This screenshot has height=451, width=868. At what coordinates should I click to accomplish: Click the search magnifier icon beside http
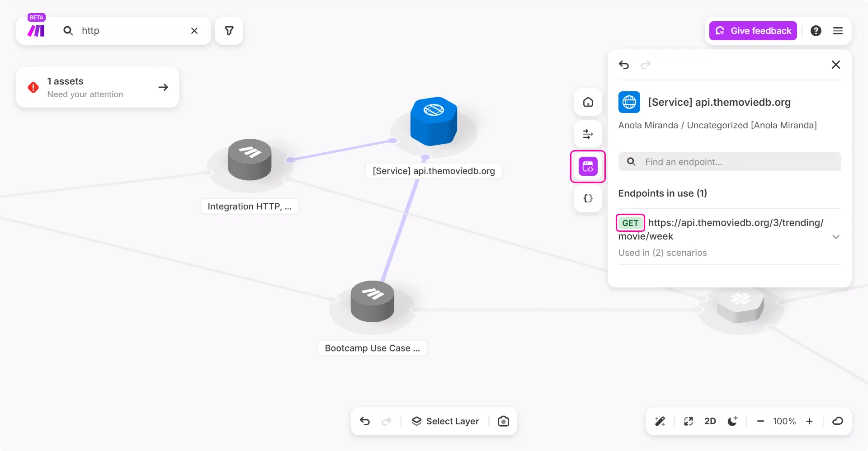pyautogui.click(x=68, y=31)
